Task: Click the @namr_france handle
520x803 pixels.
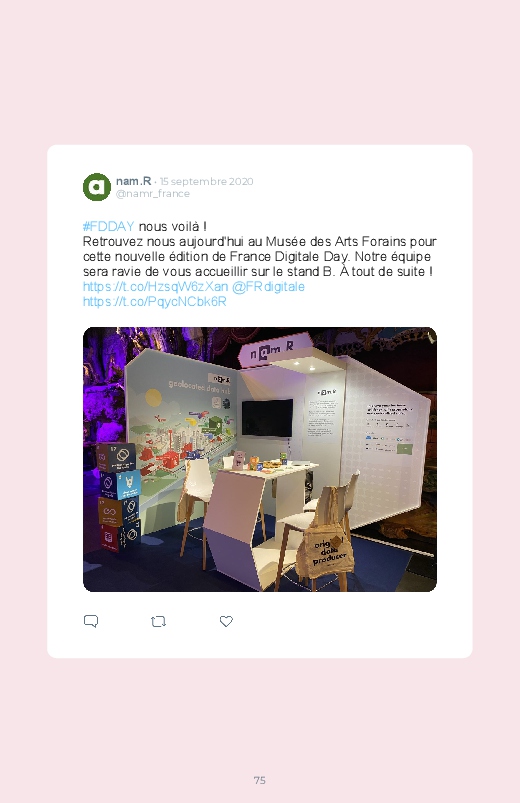Action: pos(153,194)
